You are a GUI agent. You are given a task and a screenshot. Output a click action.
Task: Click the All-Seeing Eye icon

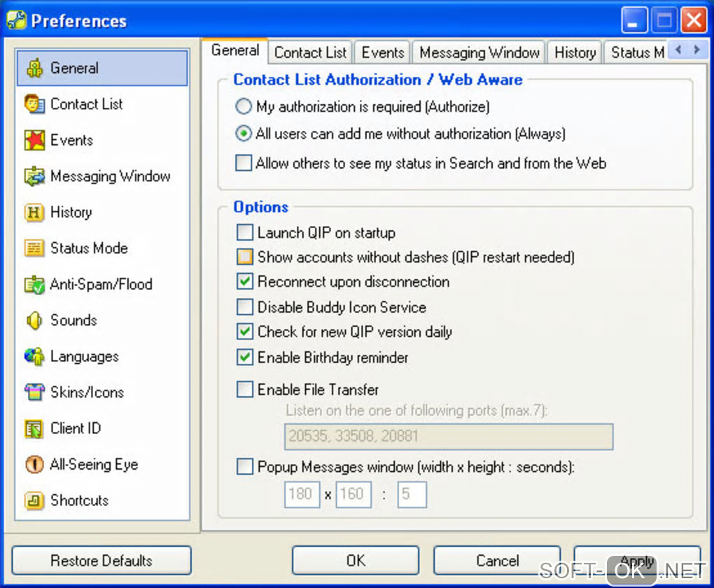[34, 465]
